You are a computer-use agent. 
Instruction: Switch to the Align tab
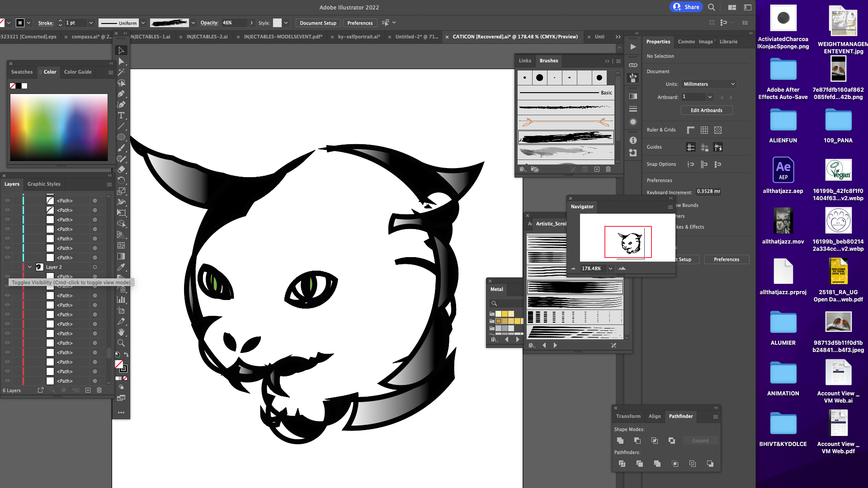pos(655,416)
